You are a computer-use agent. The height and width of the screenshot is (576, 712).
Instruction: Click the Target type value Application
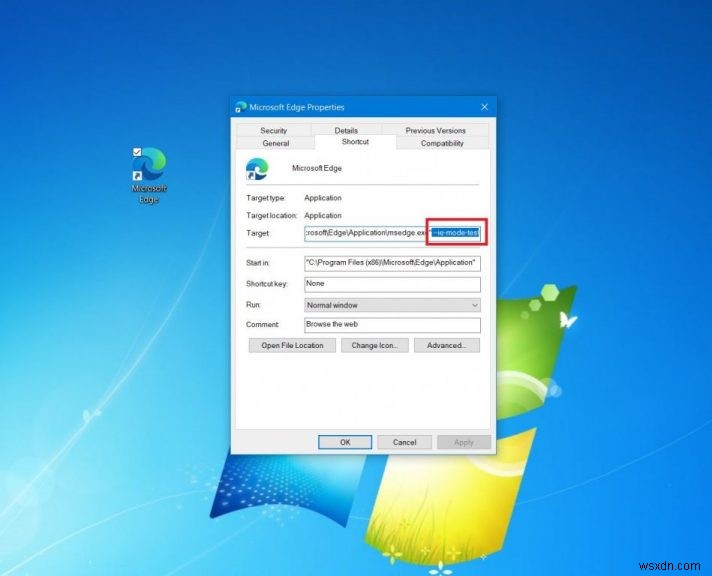pos(322,198)
